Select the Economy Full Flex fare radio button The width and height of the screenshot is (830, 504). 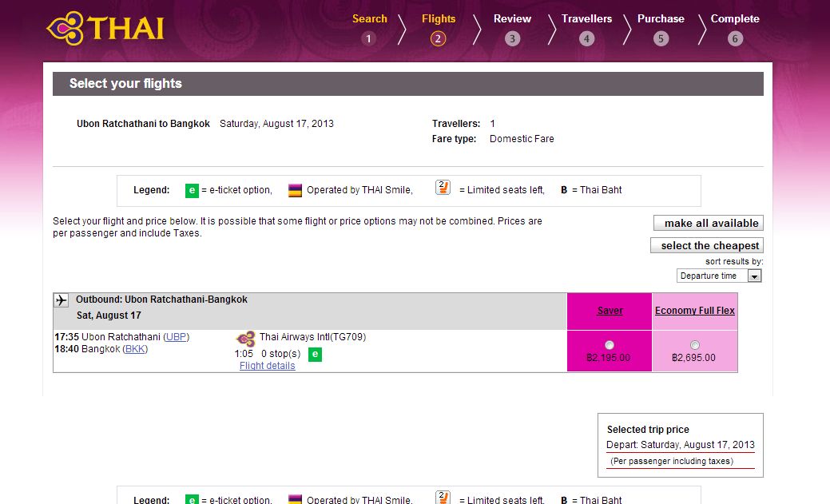694,345
